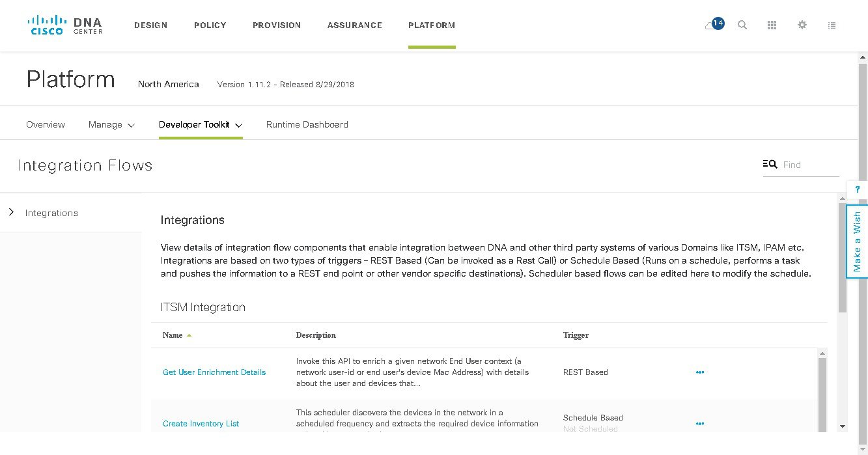Expand the Developer Toolkit dropdown
Viewport: 868px width, 455px height.
201,124
